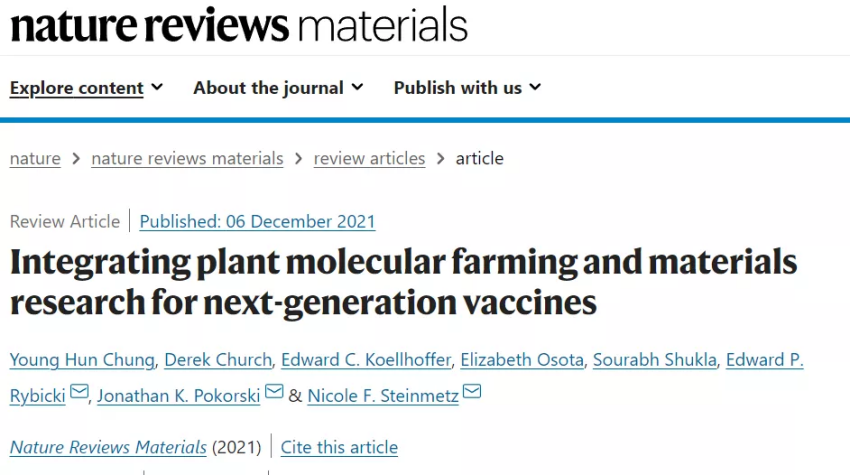Open nature reviews materials breadcrumb
The image size is (851, 475).
[x=187, y=159]
